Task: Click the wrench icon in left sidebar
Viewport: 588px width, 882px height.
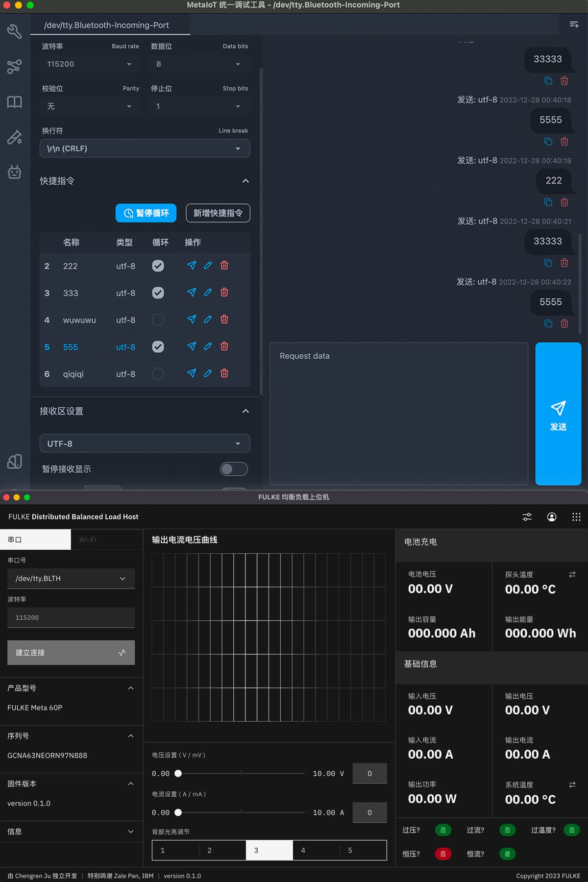Action: pyautogui.click(x=14, y=31)
